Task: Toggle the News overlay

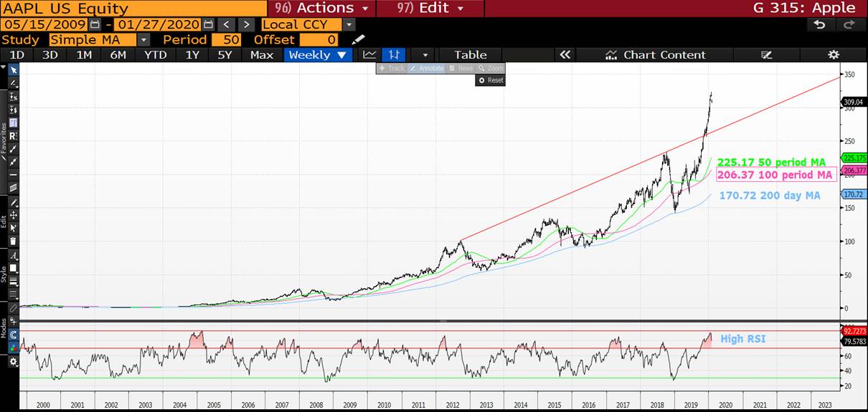Action: 460,68
